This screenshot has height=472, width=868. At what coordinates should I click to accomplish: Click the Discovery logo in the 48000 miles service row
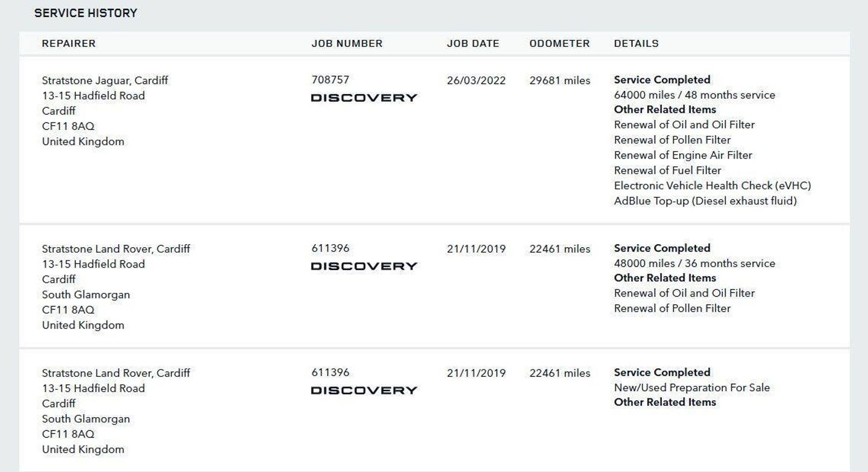[364, 266]
